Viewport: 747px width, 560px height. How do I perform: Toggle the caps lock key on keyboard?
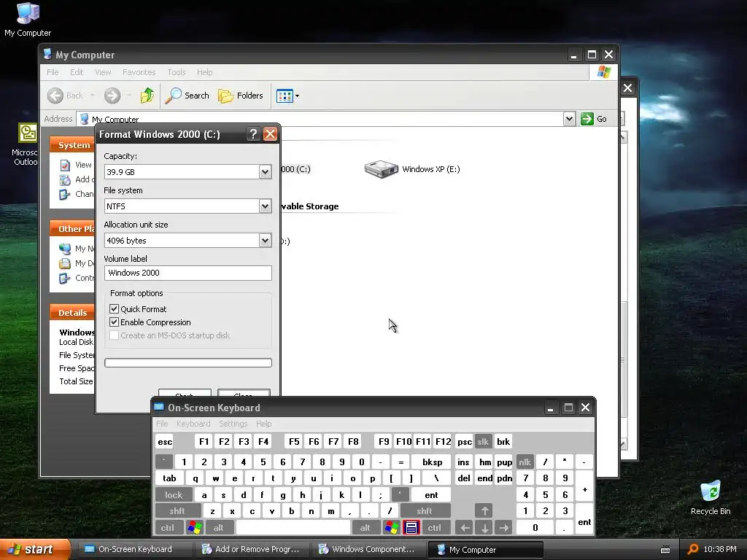tap(174, 495)
